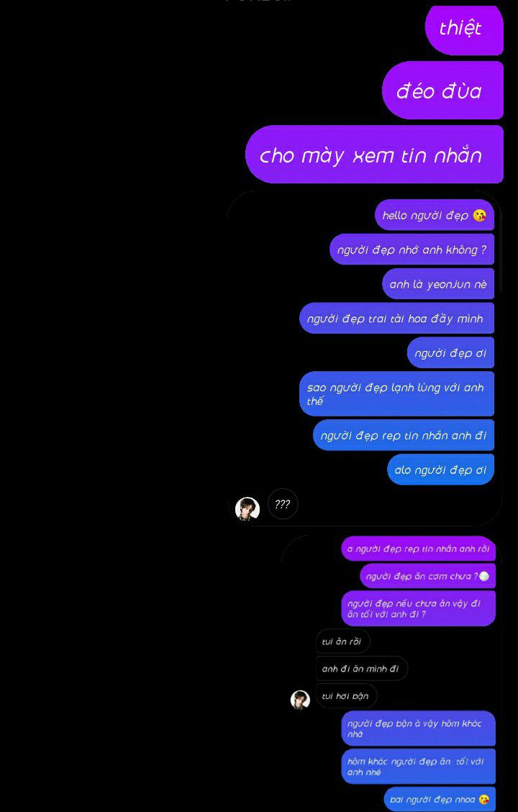Tap the 'cho mày xem tin nhắn' bubble

(374, 155)
